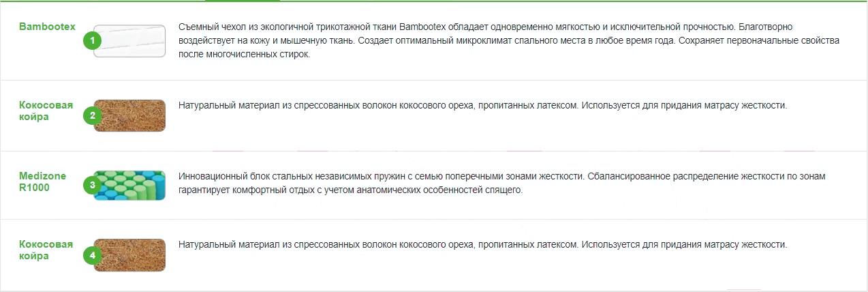Image resolution: width=868 pixels, height=292 pixels.
Task: Click the number 3 green badge
Action: [x=92, y=185]
